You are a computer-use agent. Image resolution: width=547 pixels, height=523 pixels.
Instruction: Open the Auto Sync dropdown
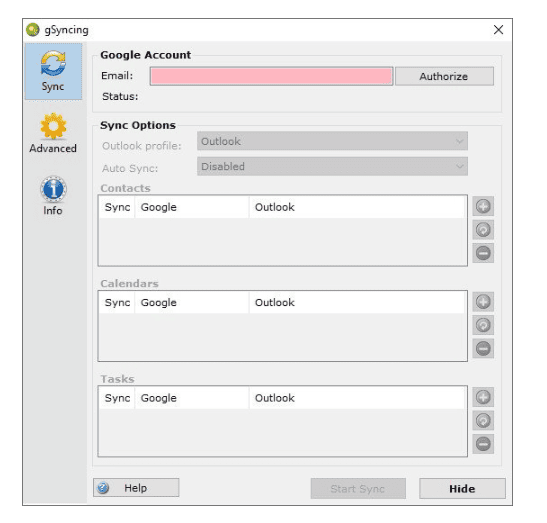click(x=332, y=166)
